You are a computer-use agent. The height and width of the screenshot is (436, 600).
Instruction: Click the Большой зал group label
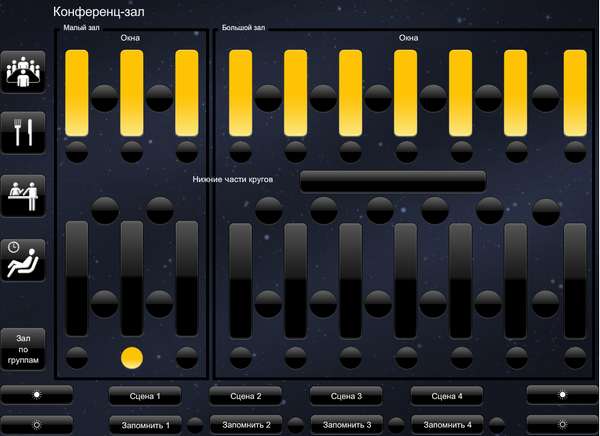tap(243, 28)
